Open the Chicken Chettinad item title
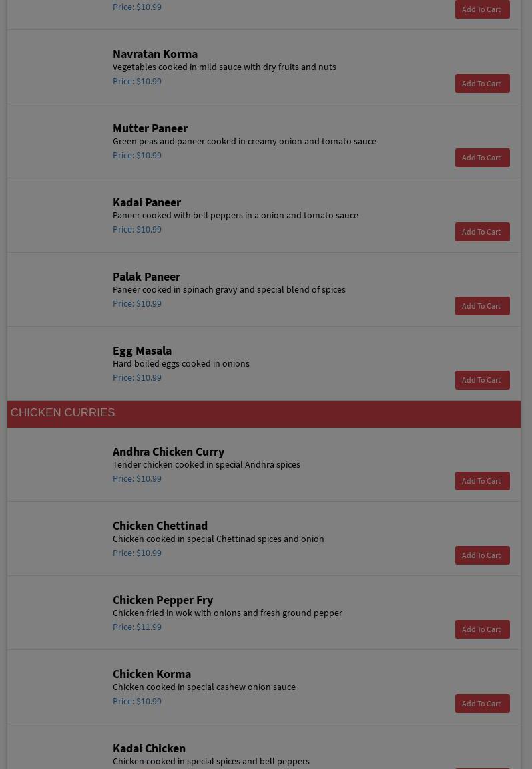 pyautogui.click(x=160, y=526)
